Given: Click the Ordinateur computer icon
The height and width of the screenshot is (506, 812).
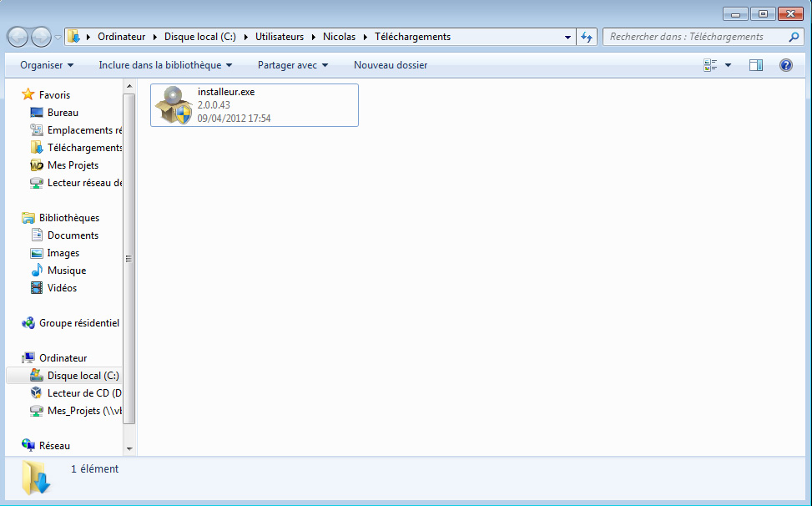Looking at the screenshot, I should [28, 358].
